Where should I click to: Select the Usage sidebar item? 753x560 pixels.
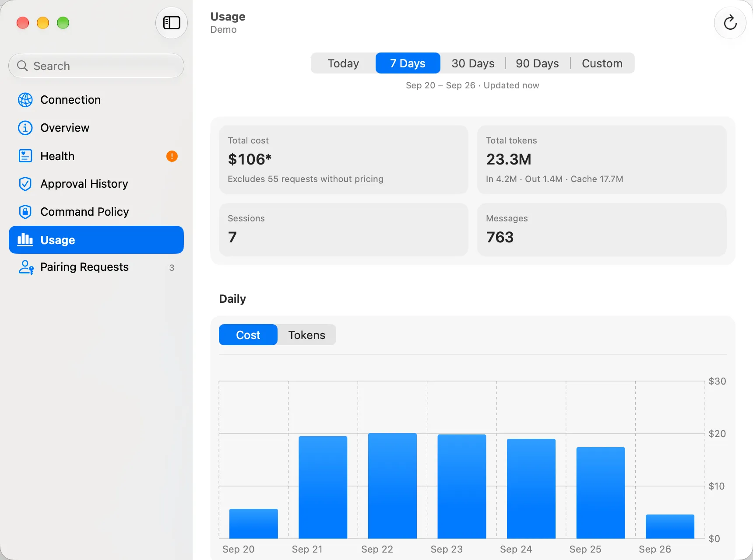[96, 240]
